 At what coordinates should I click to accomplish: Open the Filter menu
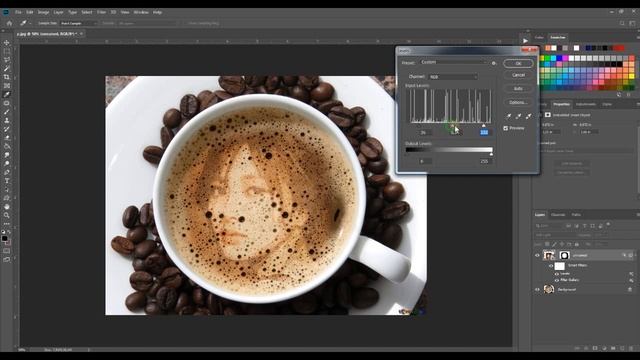tap(101, 12)
